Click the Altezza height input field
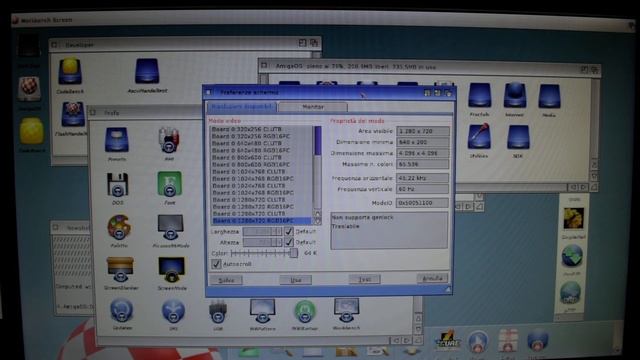Image resolution: width=640 pixels, height=360 pixels. coord(262,242)
